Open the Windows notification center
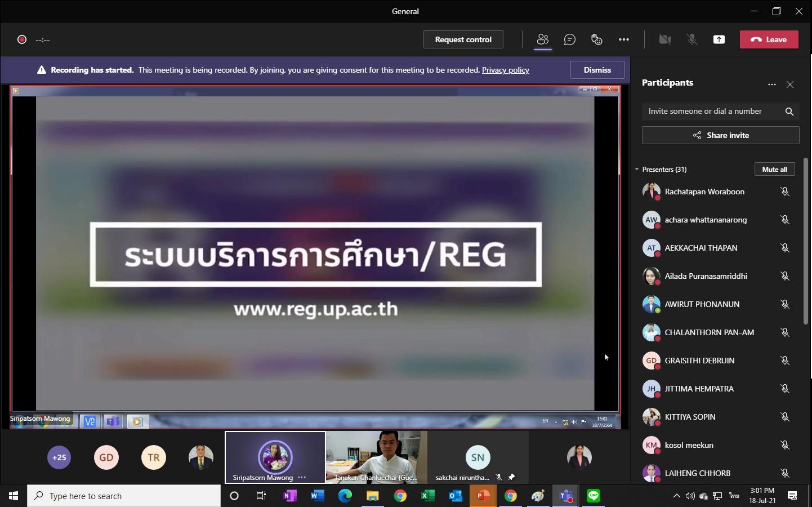The height and width of the screenshot is (507, 812). click(x=792, y=496)
